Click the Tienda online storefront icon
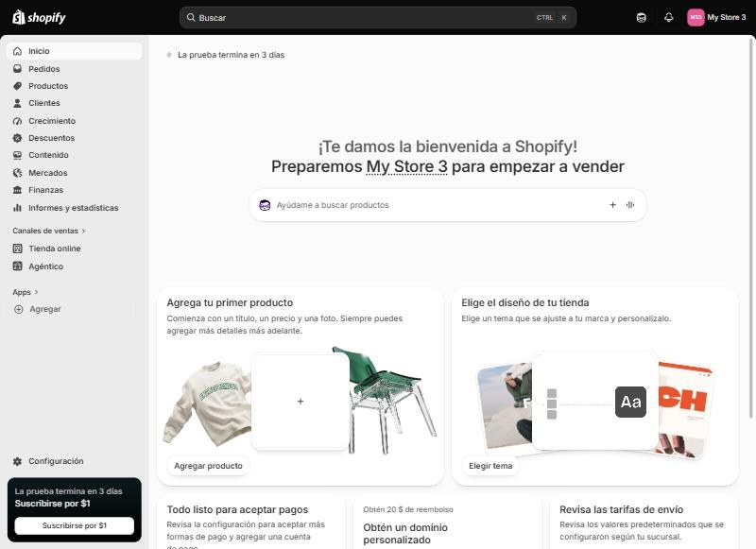This screenshot has height=549, width=756. coord(17,249)
